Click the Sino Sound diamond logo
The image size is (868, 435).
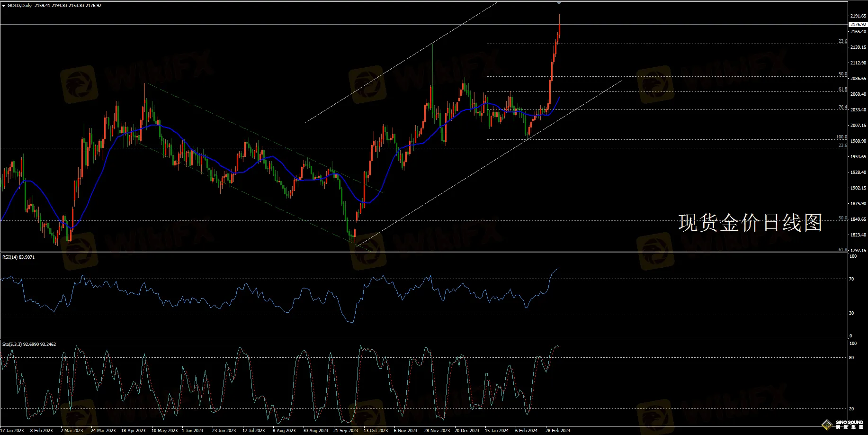click(828, 424)
